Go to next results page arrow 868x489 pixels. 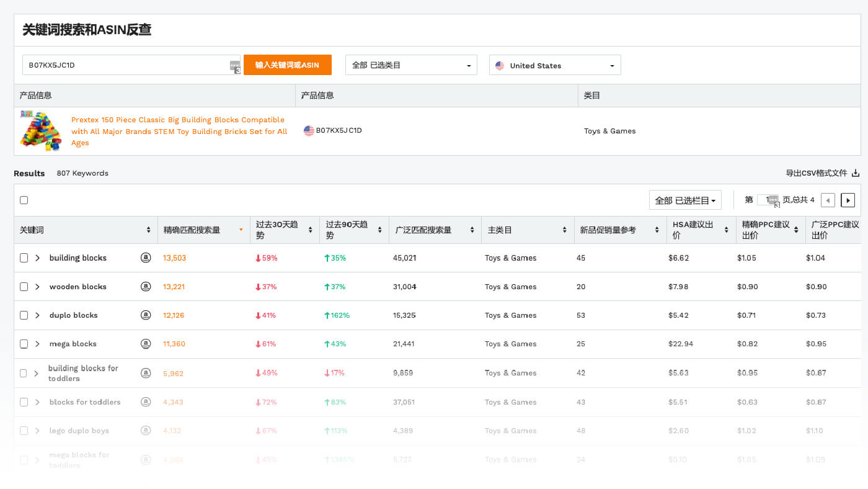(848, 200)
